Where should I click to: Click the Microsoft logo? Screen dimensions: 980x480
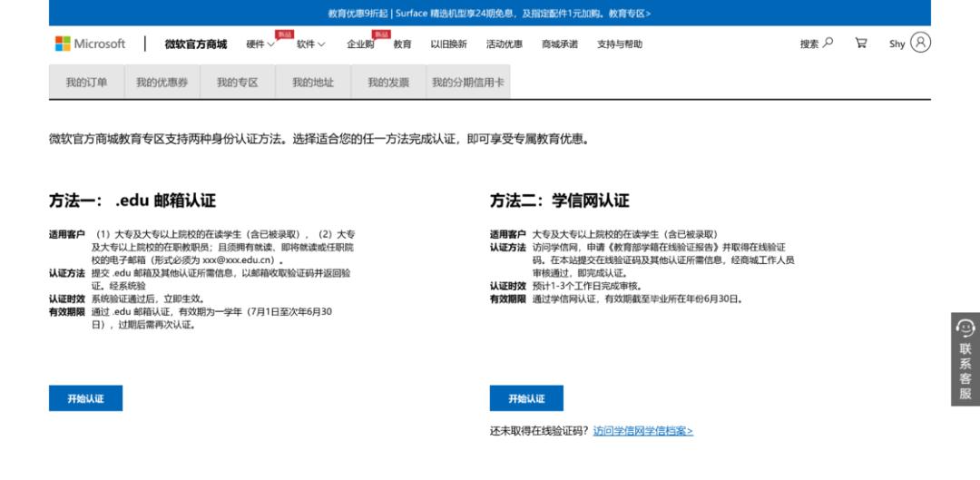click(90, 44)
